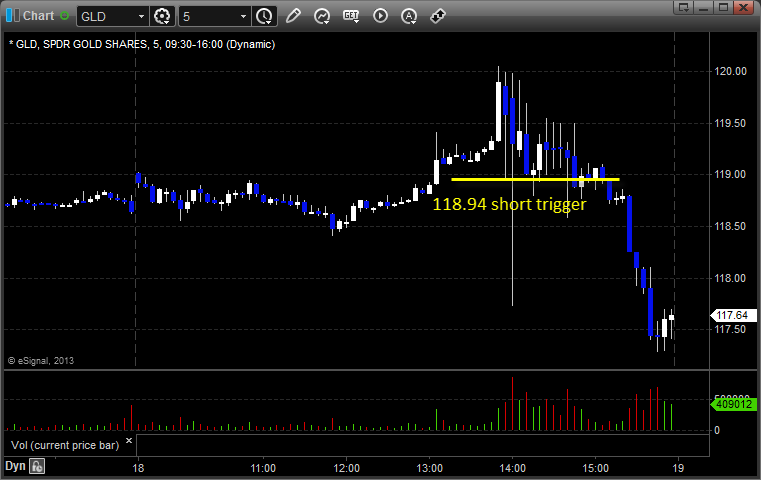Open the time template clock menu
The height and width of the screenshot is (480, 761).
pyautogui.click(x=265, y=16)
